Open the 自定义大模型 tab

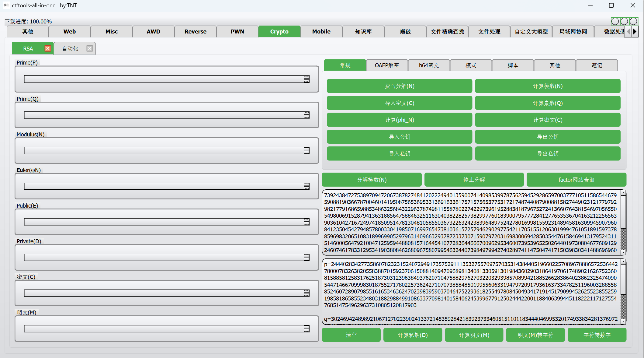coord(531,32)
